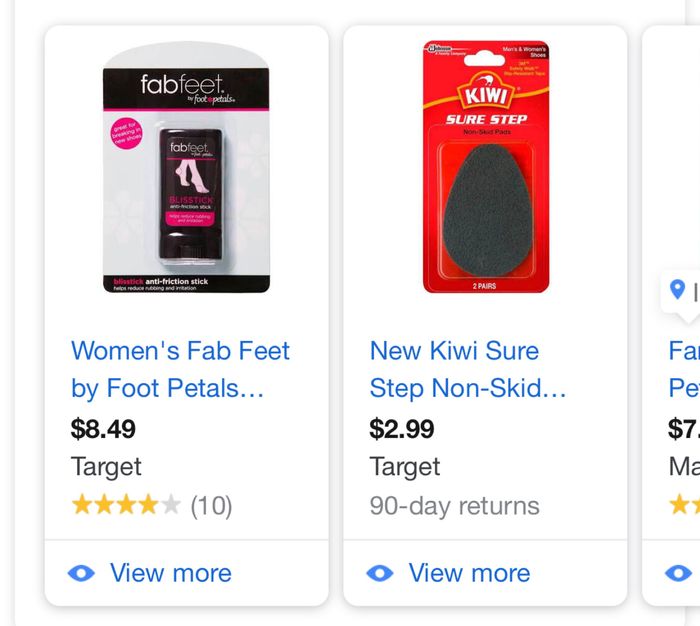Screen dimensions: 700x626
Task: Click the 90-day returns text
Action: tap(454, 506)
